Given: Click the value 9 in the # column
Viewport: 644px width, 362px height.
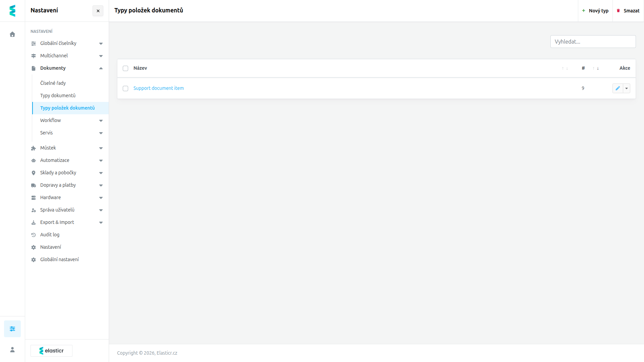Looking at the screenshot, I should pos(583,88).
